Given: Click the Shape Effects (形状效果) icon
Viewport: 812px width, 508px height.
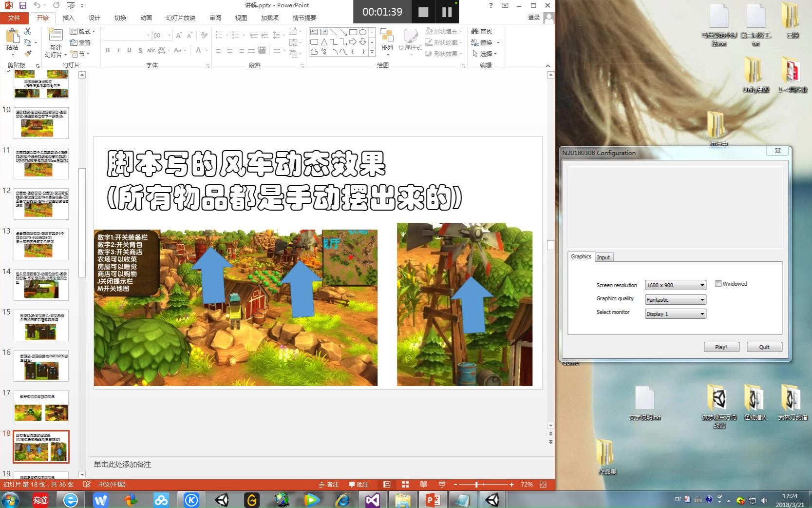Looking at the screenshot, I should (442, 54).
